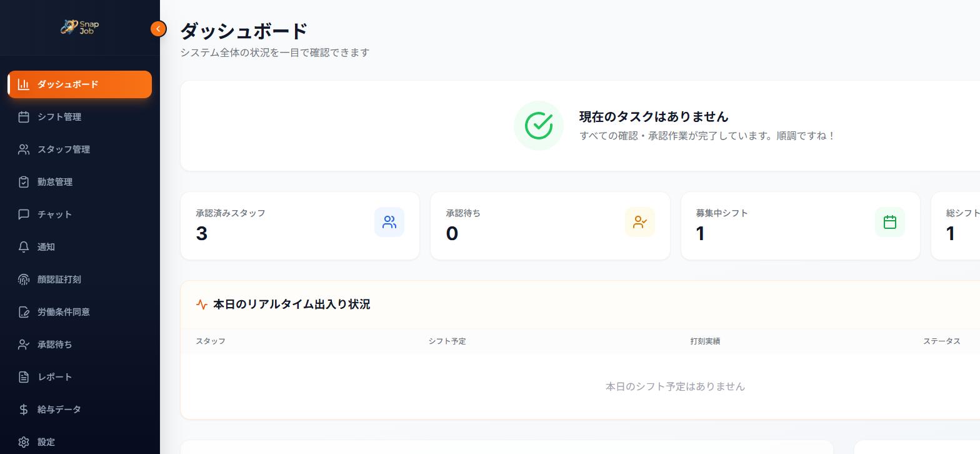The height and width of the screenshot is (454, 980).
Task: Click the 給与データ dollar sign icon
Action: (24, 410)
